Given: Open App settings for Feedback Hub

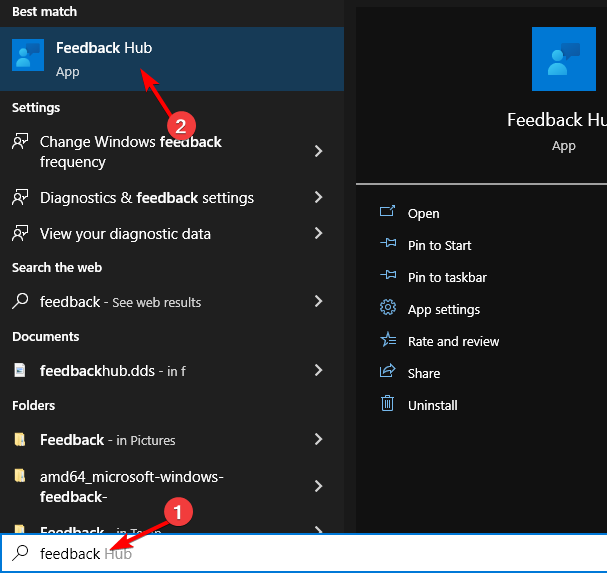Looking at the screenshot, I should [444, 310].
